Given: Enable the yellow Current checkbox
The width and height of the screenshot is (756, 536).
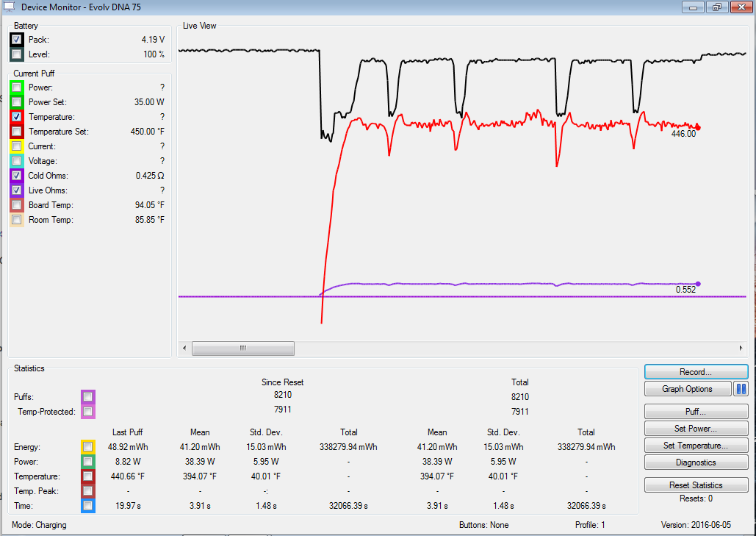Looking at the screenshot, I should [x=17, y=146].
